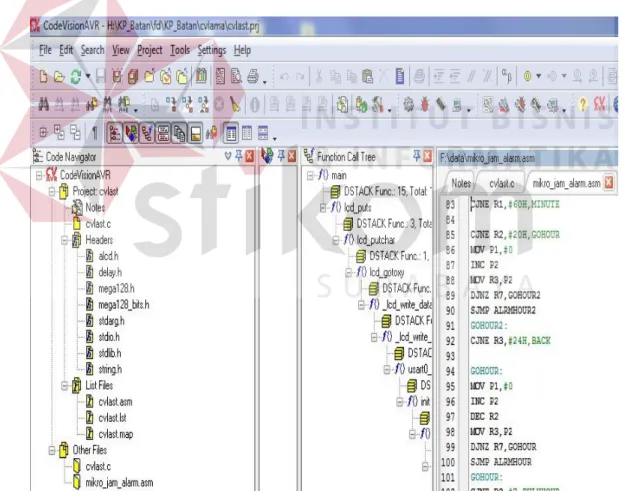
Task: Select cvlast.lst under List Files
Action: pyautogui.click(x=112, y=418)
